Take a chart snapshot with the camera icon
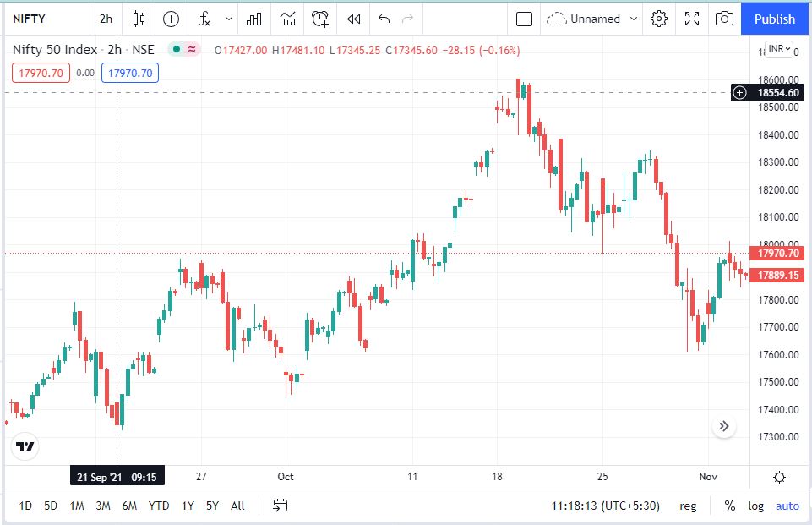Screen dimensions: 812x525 pyautogui.click(x=724, y=19)
